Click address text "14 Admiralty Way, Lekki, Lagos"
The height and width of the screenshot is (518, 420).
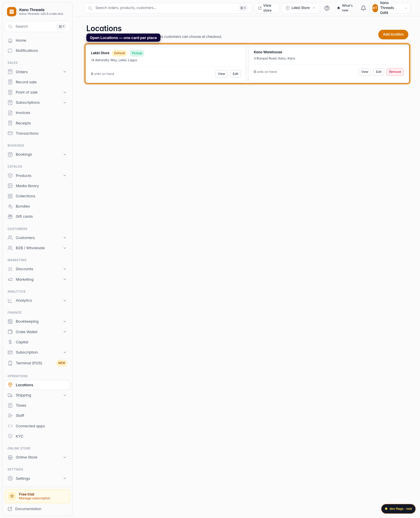[x=114, y=60]
